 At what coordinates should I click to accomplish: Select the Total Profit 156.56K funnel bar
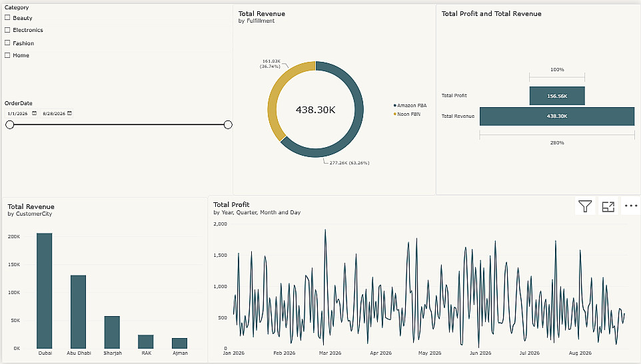(x=557, y=96)
